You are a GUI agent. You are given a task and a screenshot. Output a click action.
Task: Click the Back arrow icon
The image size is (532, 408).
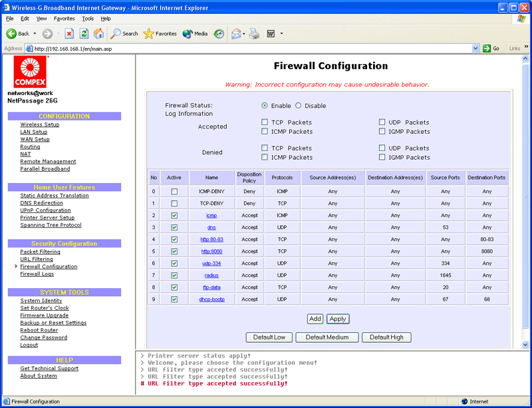(x=12, y=33)
